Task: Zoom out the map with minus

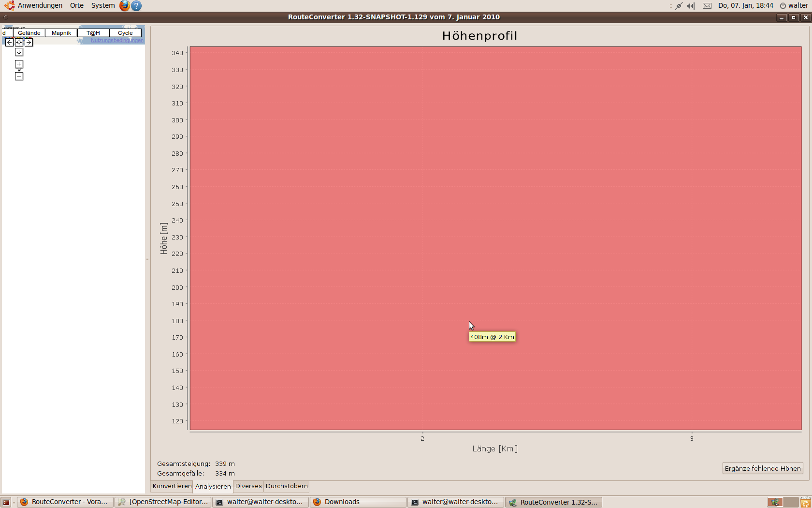Action: click(19, 76)
